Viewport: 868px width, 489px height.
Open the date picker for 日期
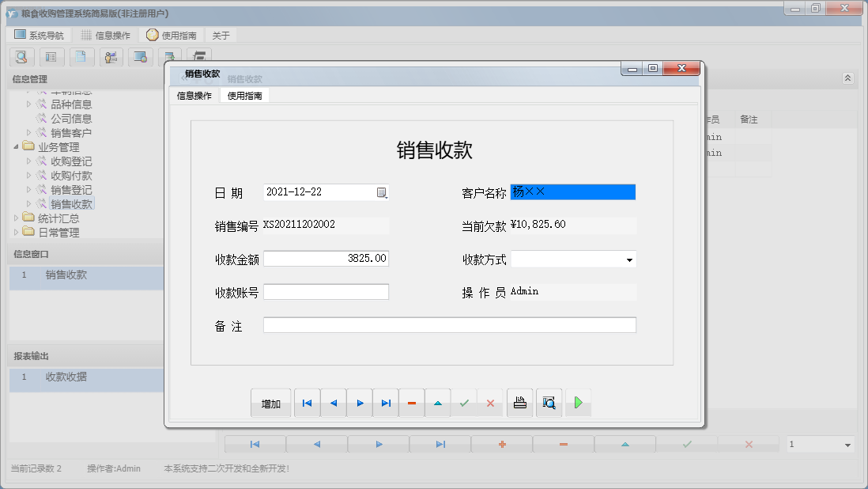coord(383,191)
